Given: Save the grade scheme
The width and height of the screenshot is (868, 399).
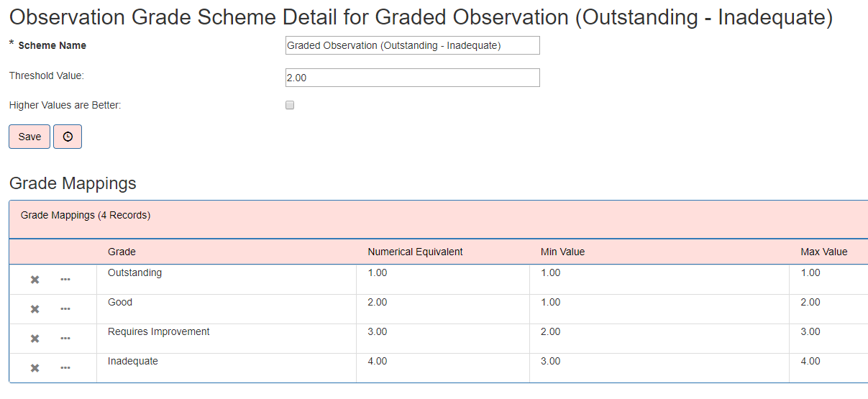Looking at the screenshot, I should point(29,137).
